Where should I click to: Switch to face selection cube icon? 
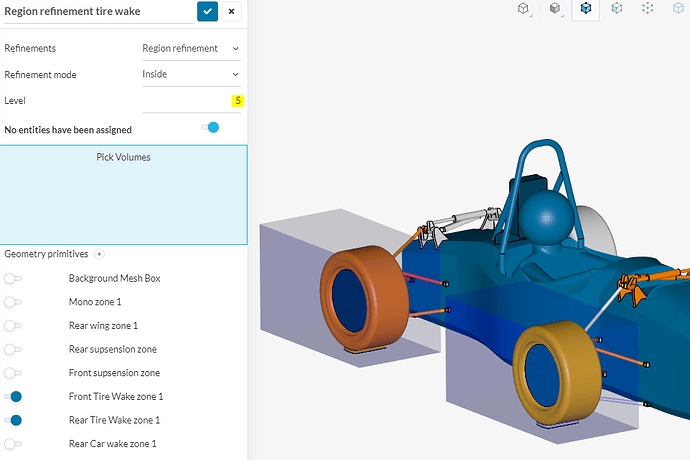coord(617,9)
